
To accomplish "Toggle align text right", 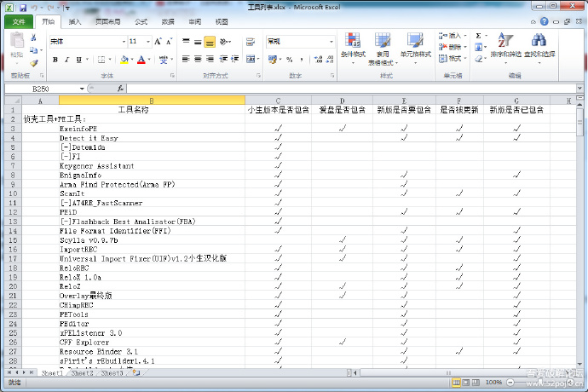I will pos(210,59).
